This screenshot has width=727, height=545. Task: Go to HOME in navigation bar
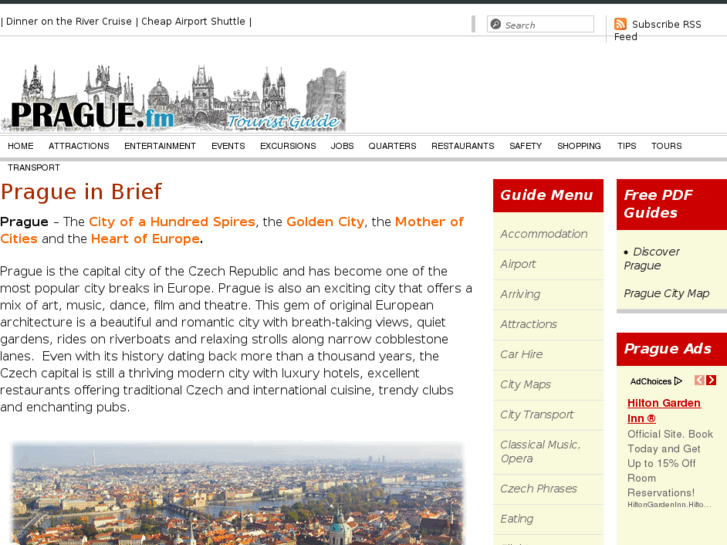click(x=20, y=146)
